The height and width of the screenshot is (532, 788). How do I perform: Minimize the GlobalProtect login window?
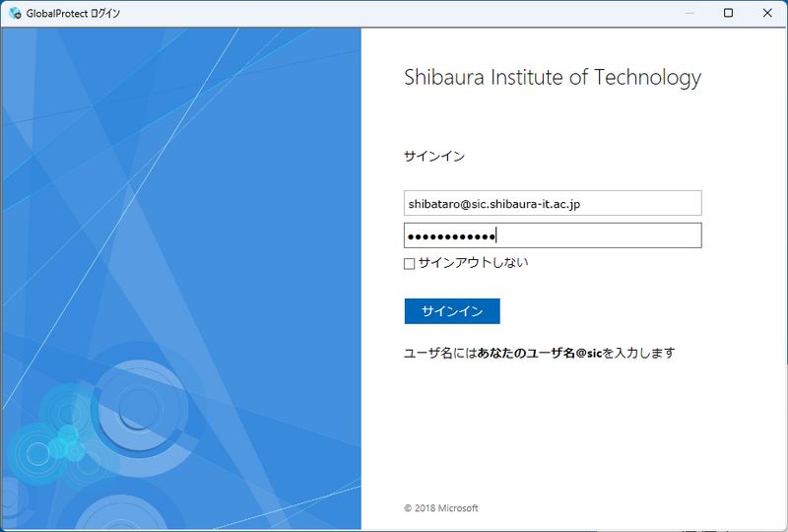coord(689,13)
